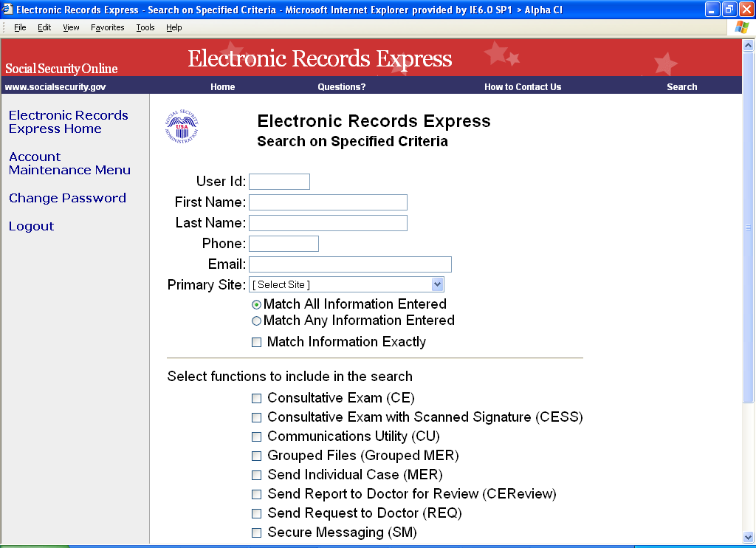The width and height of the screenshot is (756, 548).
Task: Focus the Email input field
Action: coord(350,264)
